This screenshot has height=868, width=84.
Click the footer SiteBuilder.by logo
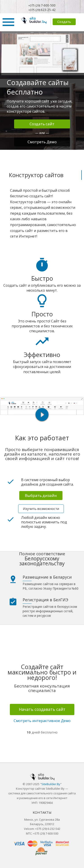[42, 777]
